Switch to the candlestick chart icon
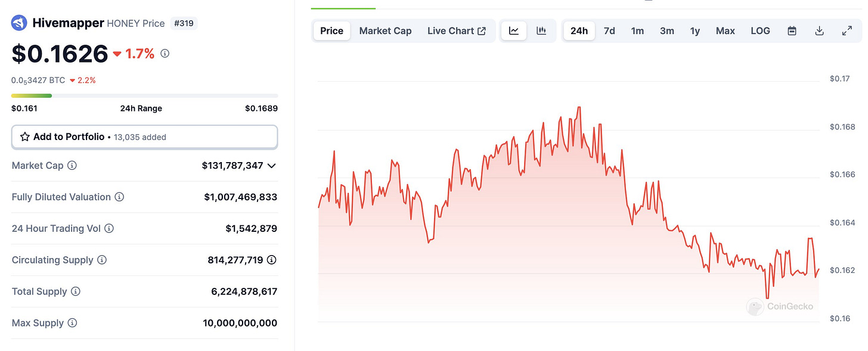The width and height of the screenshot is (868, 351). click(x=541, y=31)
